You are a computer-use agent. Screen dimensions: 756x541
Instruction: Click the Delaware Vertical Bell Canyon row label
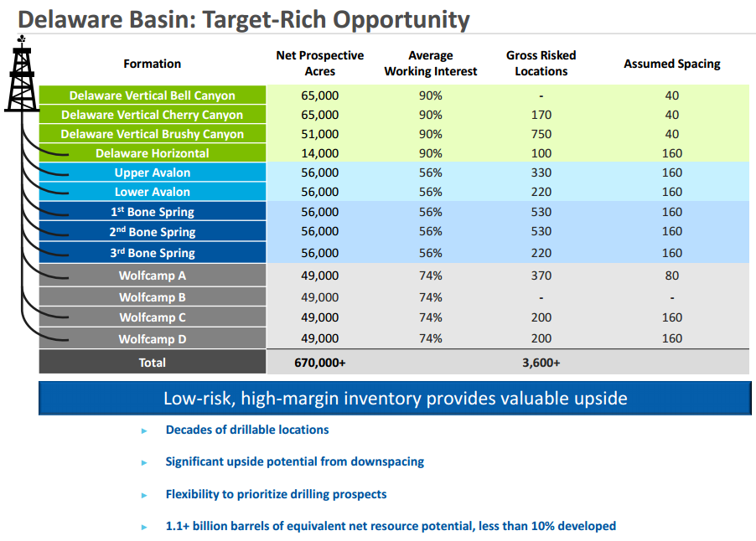coord(153,95)
